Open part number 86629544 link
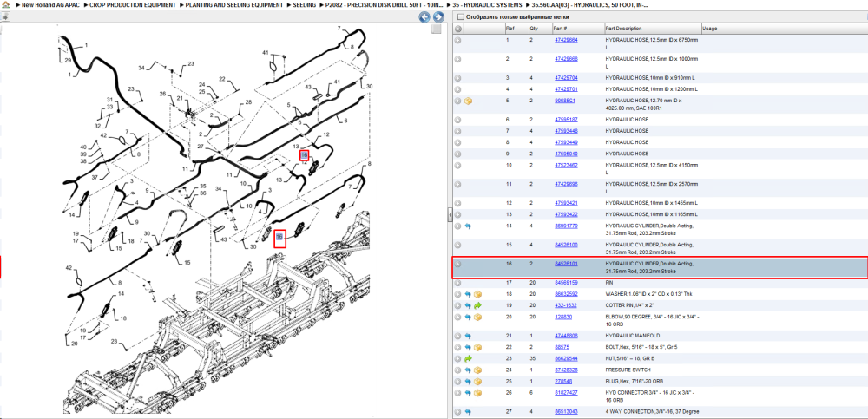The image size is (868, 419). [x=566, y=358]
